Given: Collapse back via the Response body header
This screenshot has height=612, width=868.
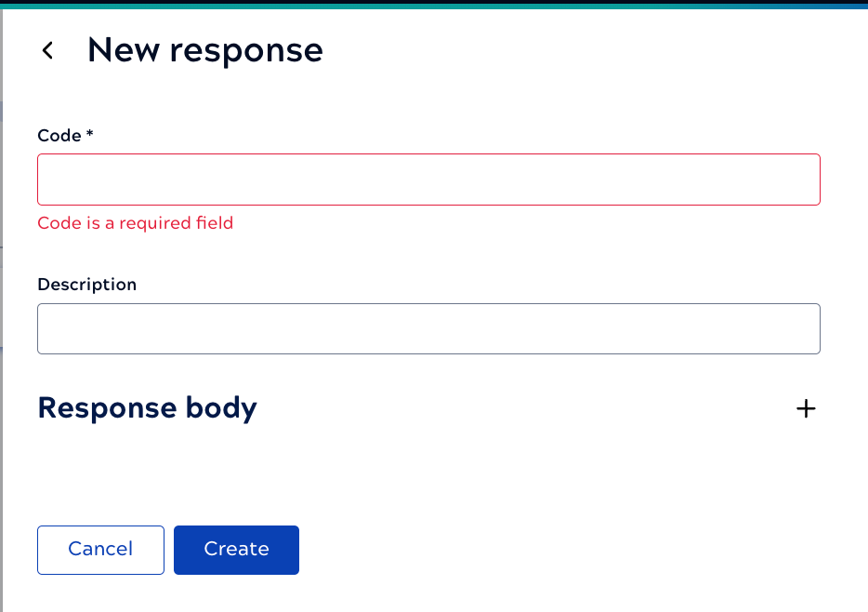Looking at the screenshot, I should pos(147,408).
